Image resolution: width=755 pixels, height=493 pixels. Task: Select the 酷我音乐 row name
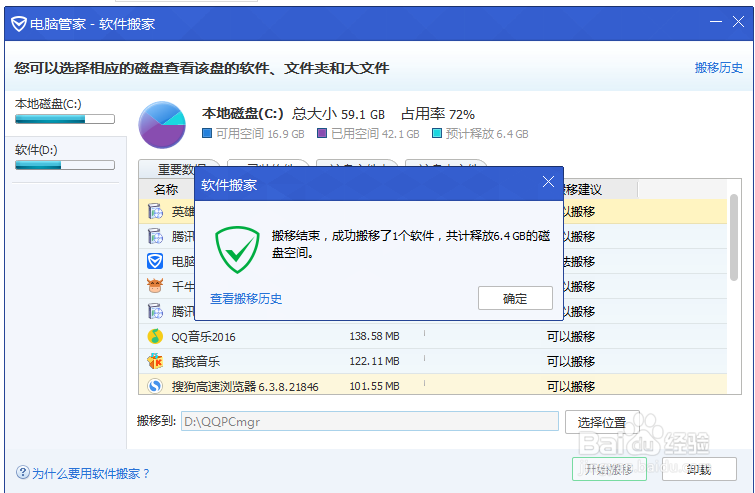click(196, 362)
